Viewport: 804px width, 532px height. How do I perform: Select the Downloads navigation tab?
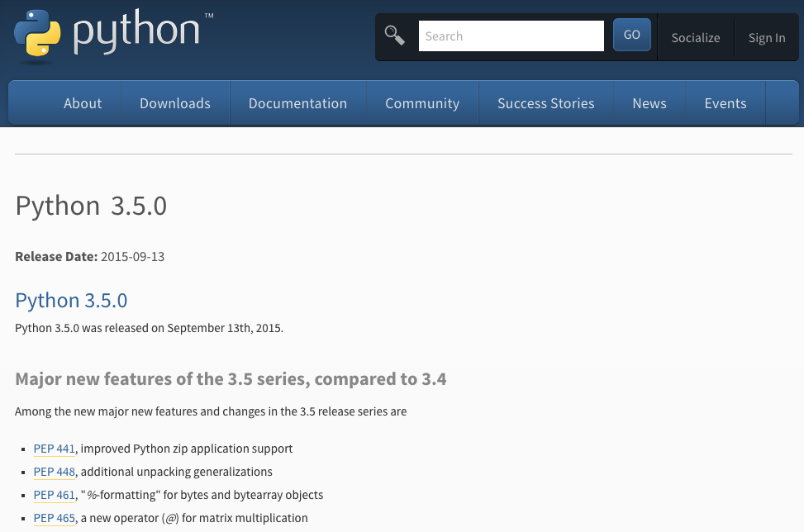[175, 103]
